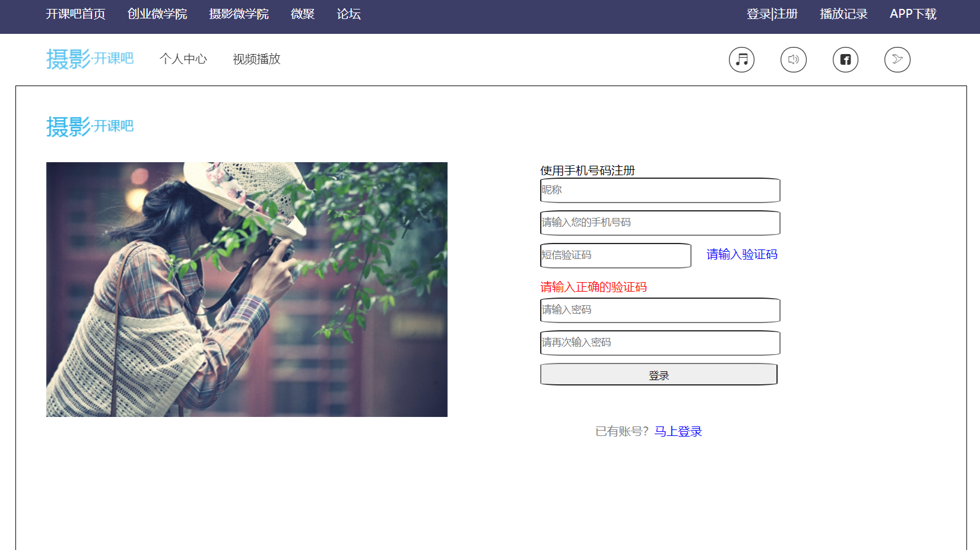Screen dimensions: 980x550
Task: Click the 马上登录 link
Action: 677,431
